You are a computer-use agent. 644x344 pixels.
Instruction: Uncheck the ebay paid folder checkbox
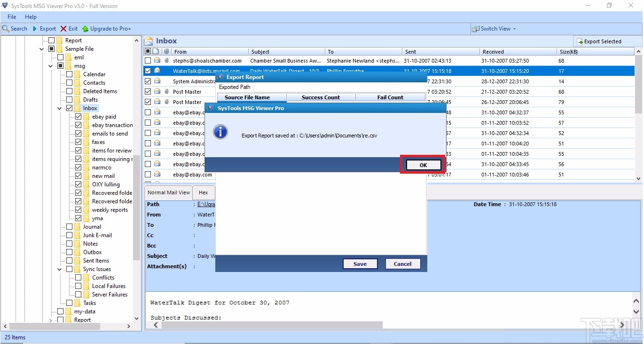(x=79, y=117)
